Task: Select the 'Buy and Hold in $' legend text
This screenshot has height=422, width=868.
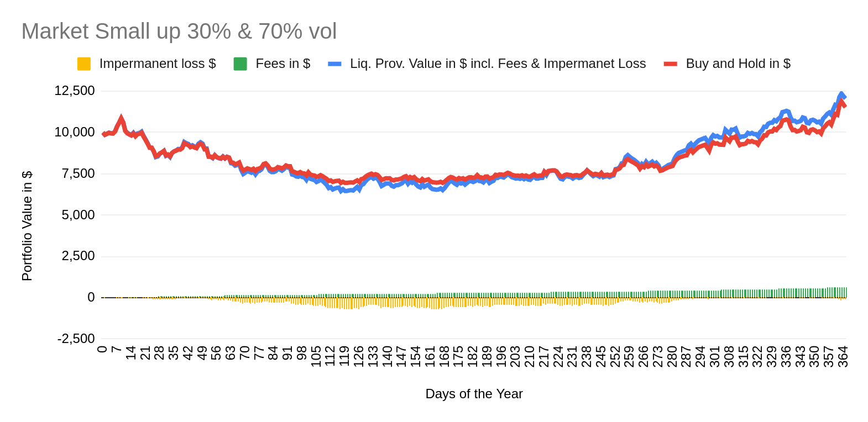Action: point(738,64)
